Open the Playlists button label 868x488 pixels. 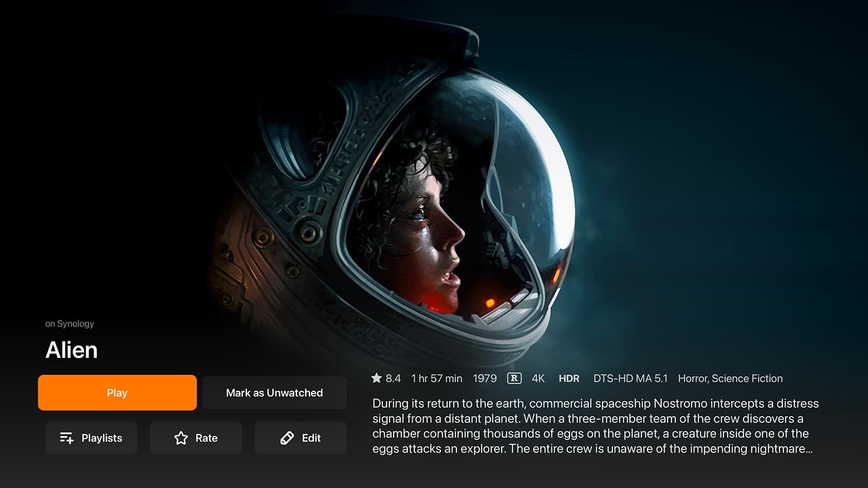click(102, 438)
